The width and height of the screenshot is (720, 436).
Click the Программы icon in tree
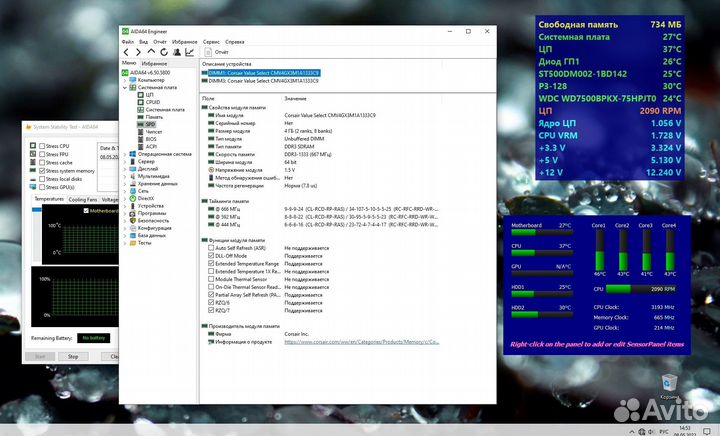coord(133,213)
